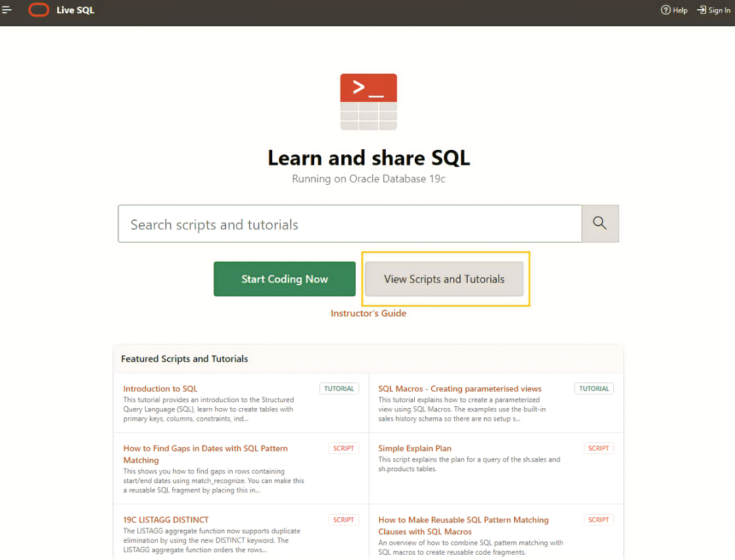The height and width of the screenshot is (560, 735).
Task: Open the hamburger navigation menu
Action: tap(7, 10)
